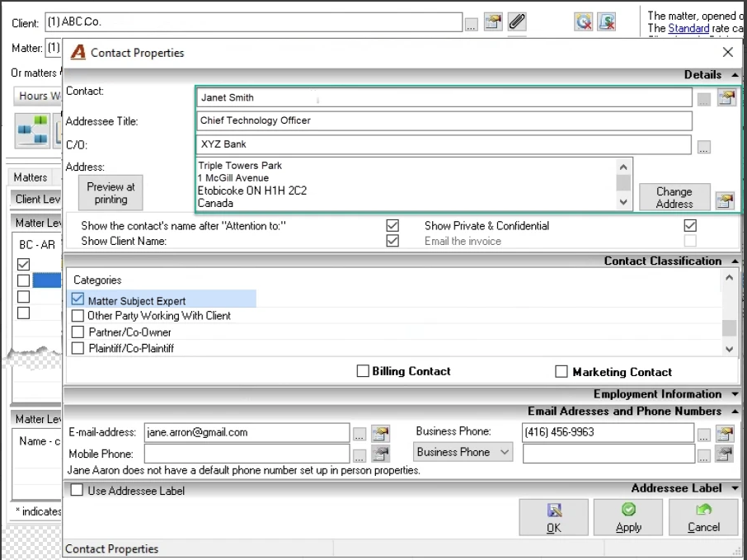Click properties icon next to Change Address
The height and width of the screenshot is (560, 747).
[725, 200]
